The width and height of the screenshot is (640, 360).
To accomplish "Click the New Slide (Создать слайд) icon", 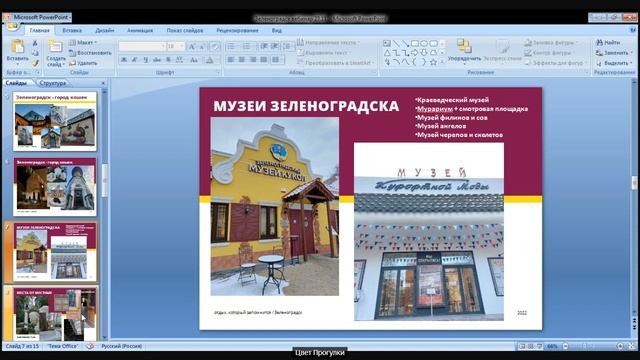I will pyautogui.click(x=55, y=47).
